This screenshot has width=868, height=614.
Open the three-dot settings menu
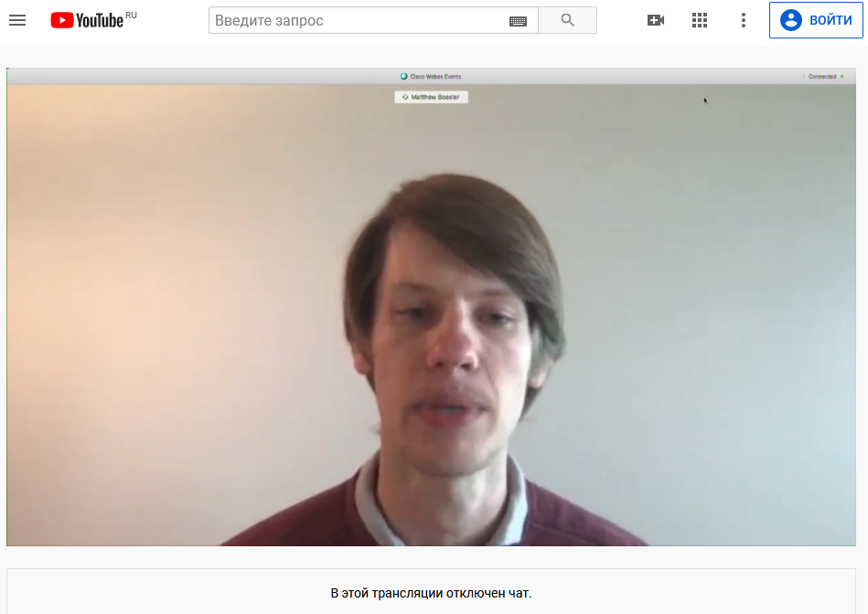[x=744, y=20]
